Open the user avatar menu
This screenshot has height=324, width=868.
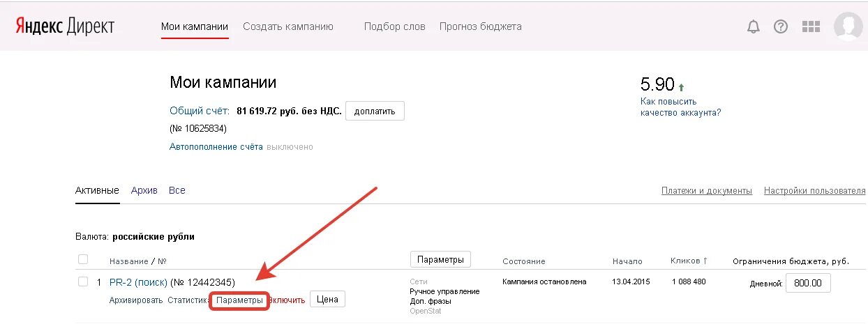coord(848,26)
